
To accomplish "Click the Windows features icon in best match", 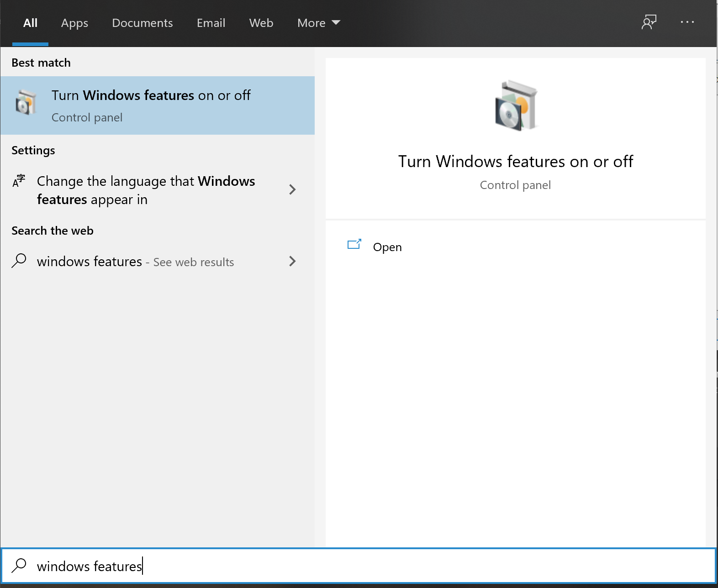I will pyautogui.click(x=26, y=102).
